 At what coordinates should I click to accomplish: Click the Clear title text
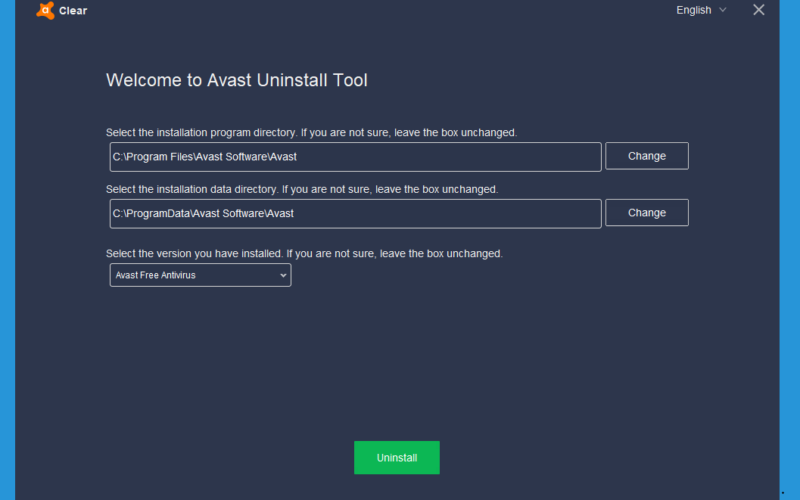click(x=73, y=11)
